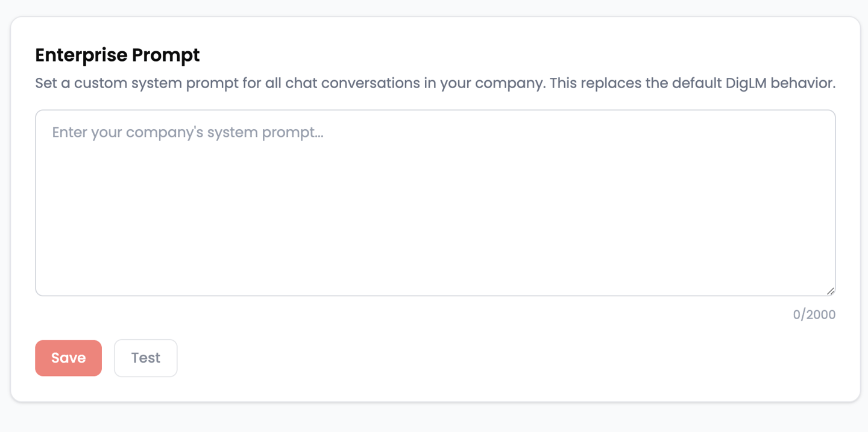Image resolution: width=868 pixels, height=432 pixels.
Task: Click the word DigLM in the description
Action: [x=746, y=83]
